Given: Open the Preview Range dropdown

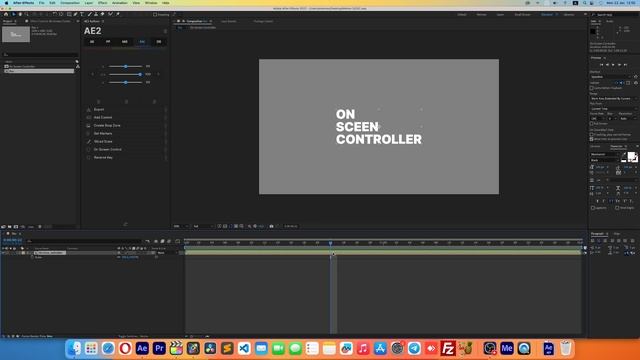Looking at the screenshot, I should point(613,98).
